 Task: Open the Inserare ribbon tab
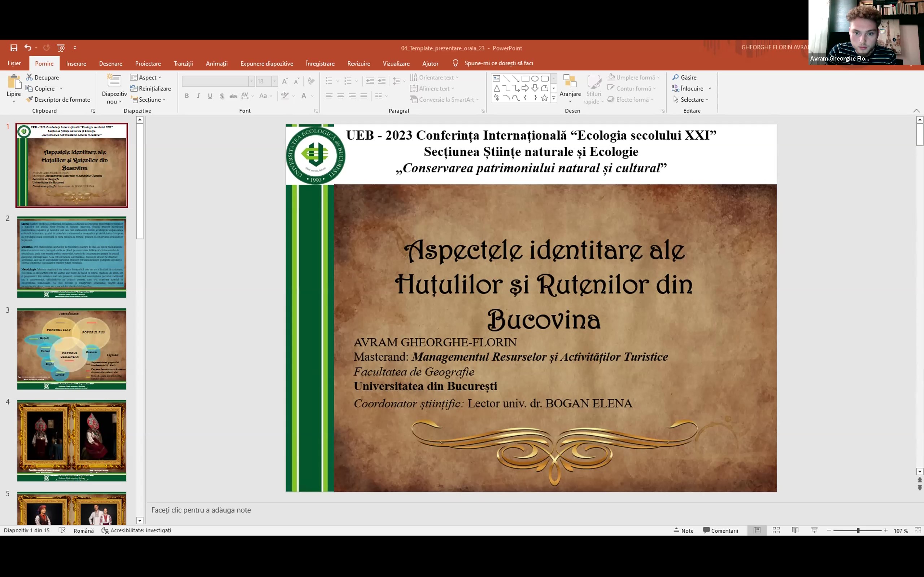76,63
